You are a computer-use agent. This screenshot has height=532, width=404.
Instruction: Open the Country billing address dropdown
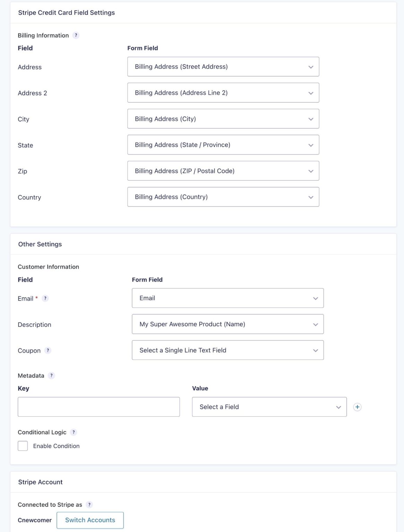point(223,197)
